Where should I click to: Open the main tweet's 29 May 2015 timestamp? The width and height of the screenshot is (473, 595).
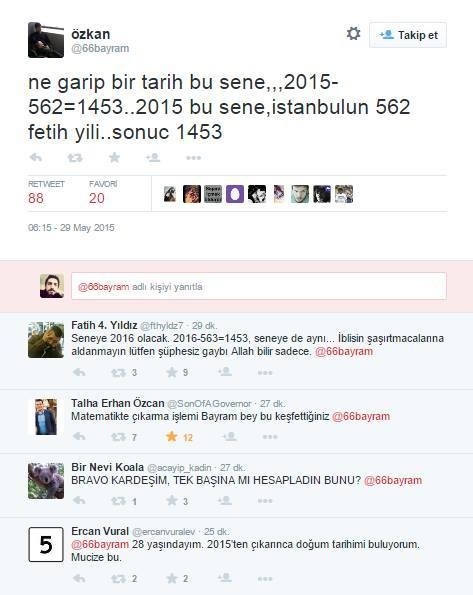click(71, 228)
